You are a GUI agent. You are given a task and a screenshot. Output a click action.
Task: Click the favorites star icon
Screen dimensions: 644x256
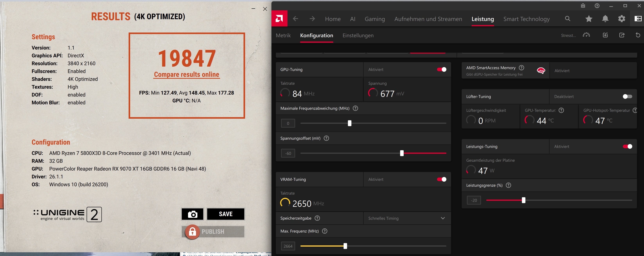pos(589,19)
